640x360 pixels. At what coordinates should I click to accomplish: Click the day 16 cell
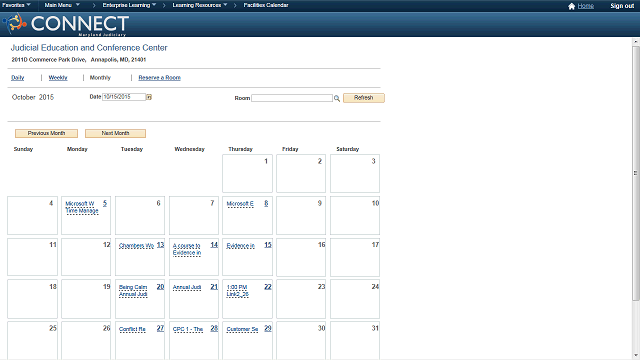(x=301, y=257)
